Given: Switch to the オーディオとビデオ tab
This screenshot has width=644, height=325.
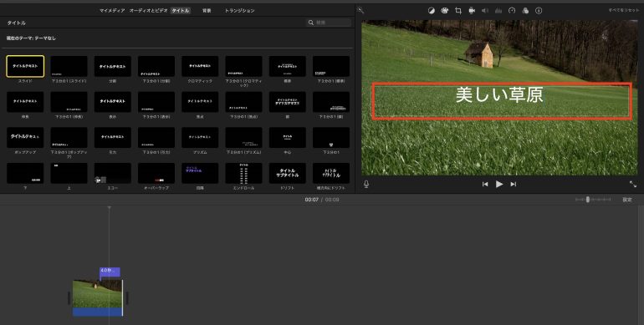Looking at the screenshot, I should 148,11.
